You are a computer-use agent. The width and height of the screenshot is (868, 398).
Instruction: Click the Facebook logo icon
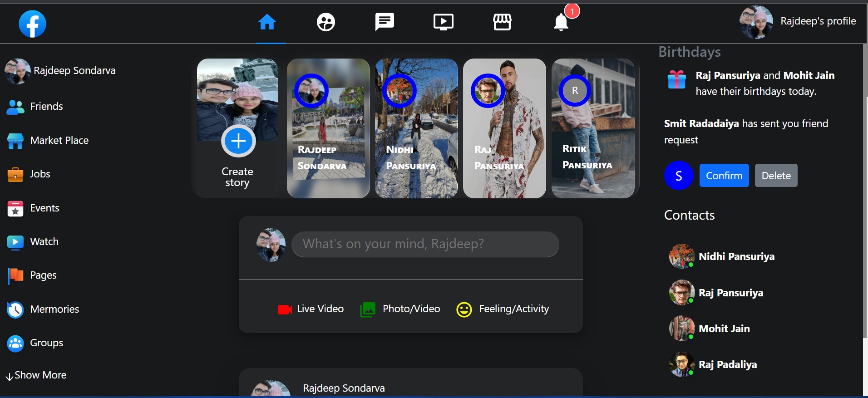click(32, 24)
